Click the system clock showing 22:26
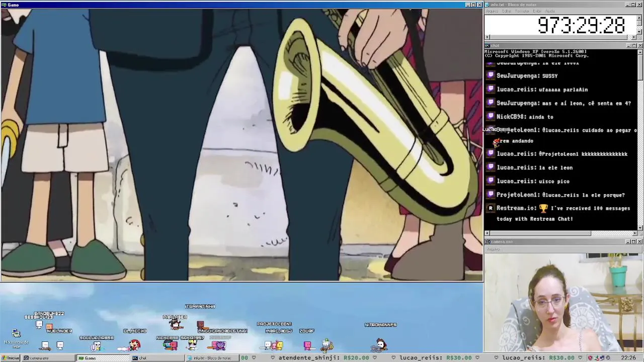This screenshot has height=362, width=644. click(x=628, y=358)
